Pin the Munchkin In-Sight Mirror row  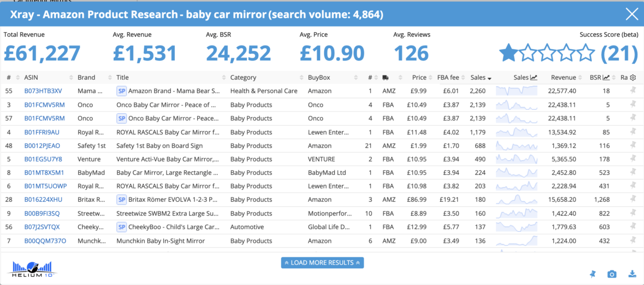pyautogui.click(x=633, y=241)
